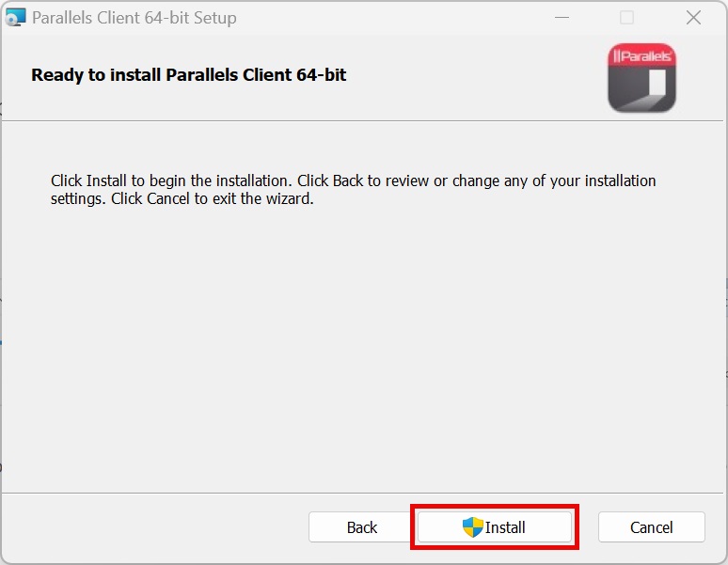728x565 pixels.
Task: Open the installer icon menu in title bar
Action: tap(16, 18)
